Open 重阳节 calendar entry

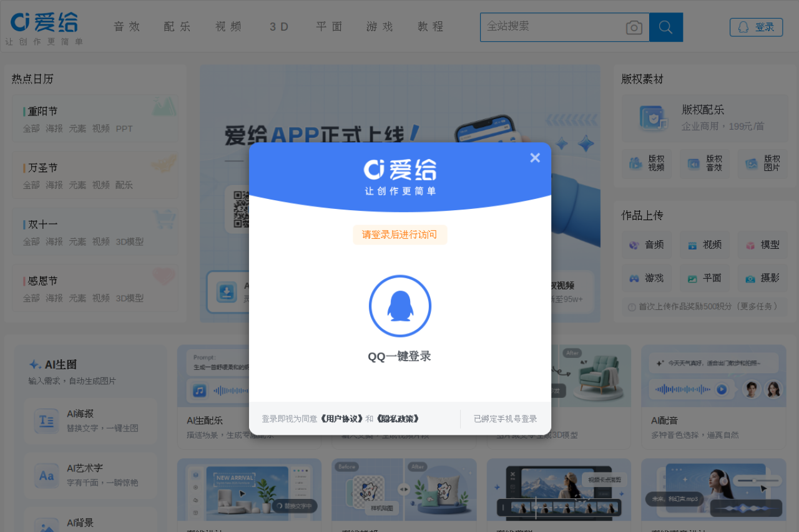[42, 111]
